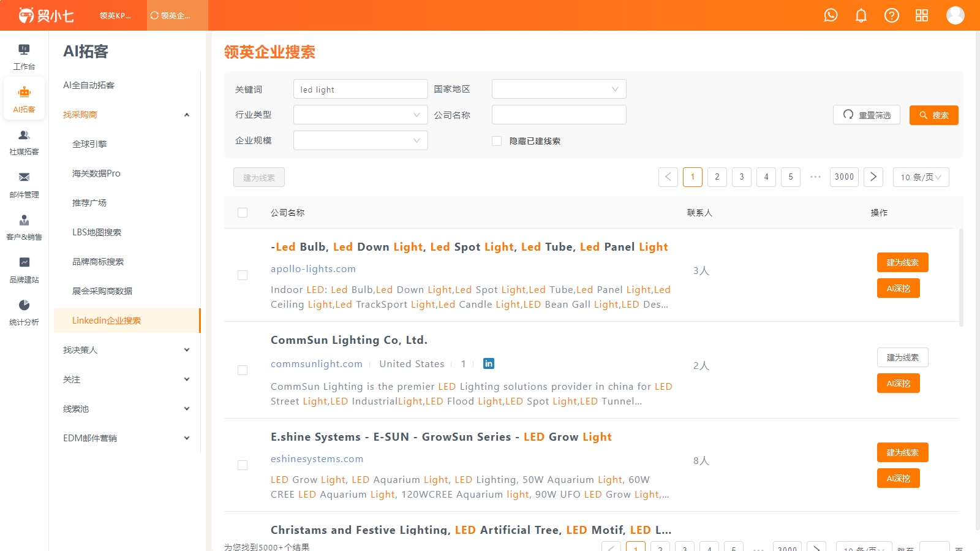
Task: Open 推荐广场 menu item
Action: pos(127,203)
